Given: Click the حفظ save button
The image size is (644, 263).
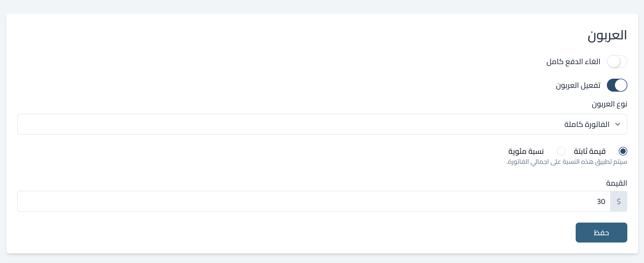Looking at the screenshot, I should (x=601, y=233).
